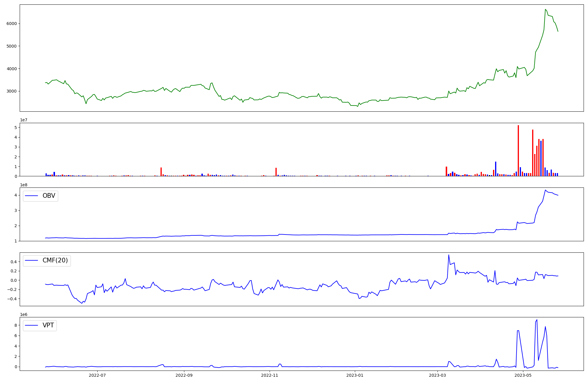Click the 5000 price axis tick label

(11, 46)
